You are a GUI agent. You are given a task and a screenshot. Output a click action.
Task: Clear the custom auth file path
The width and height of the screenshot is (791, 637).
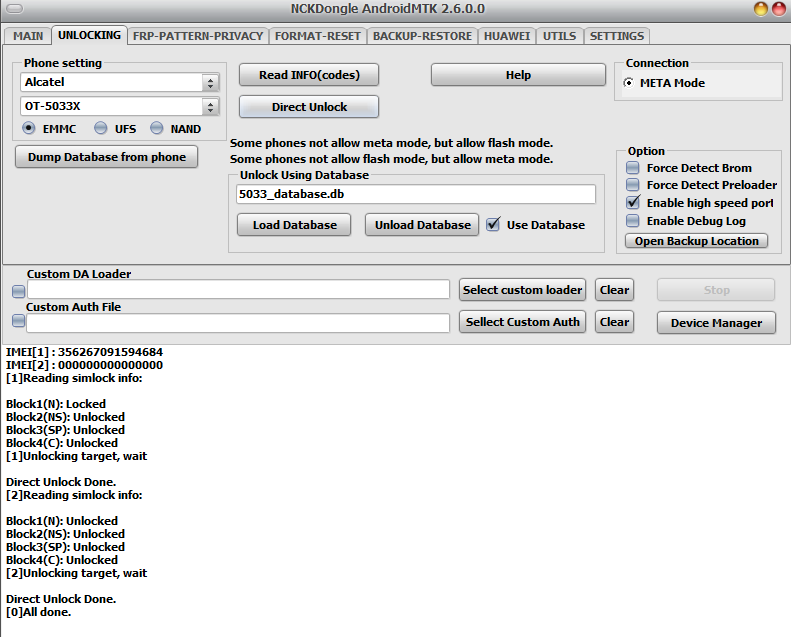click(614, 322)
